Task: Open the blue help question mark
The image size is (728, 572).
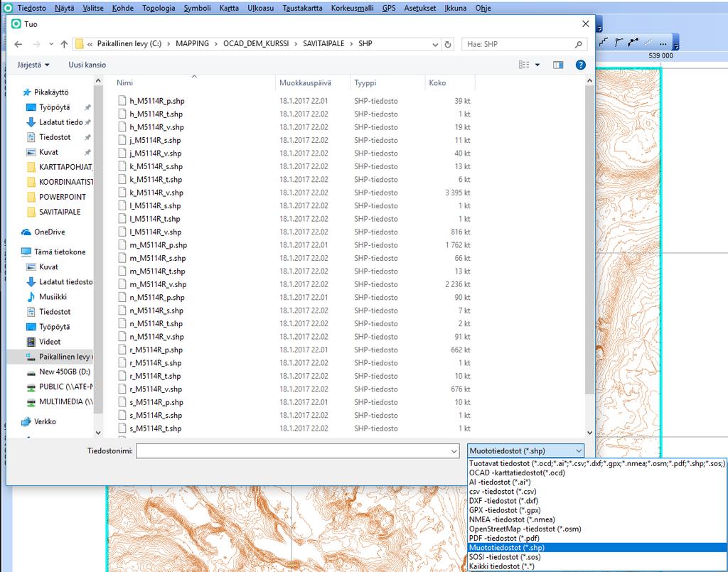Action: point(580,65)
